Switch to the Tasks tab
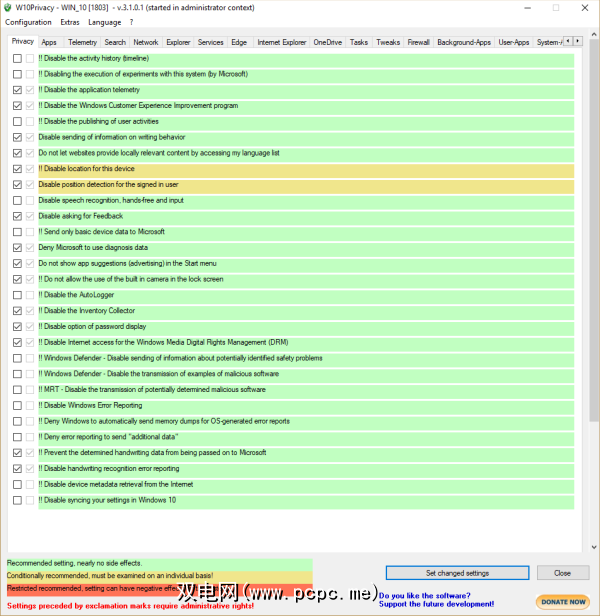 pos(359,42)
